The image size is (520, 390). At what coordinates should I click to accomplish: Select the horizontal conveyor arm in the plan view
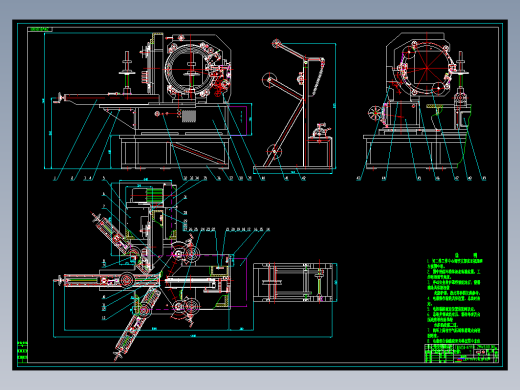pos(107,280)
